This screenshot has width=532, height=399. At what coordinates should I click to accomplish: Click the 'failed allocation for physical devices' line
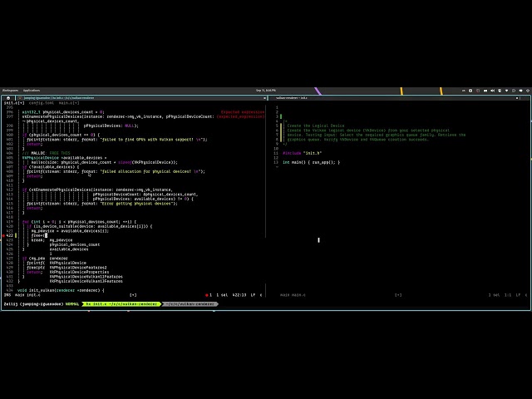point(116,171)
